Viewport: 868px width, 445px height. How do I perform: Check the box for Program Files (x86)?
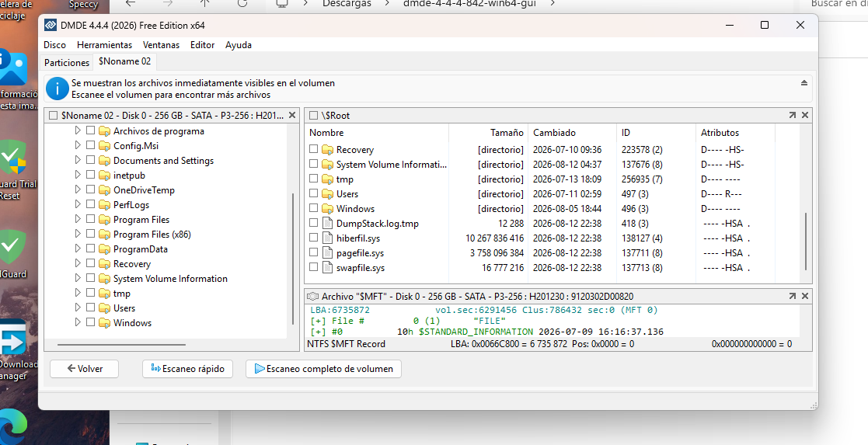(90, 234)
